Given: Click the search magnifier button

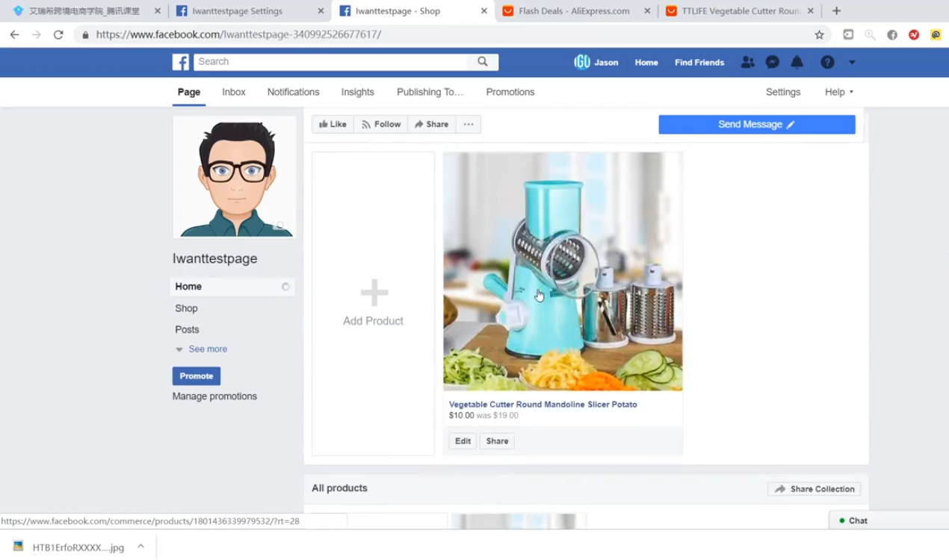Looking at the screenshot, I should [483, 62].
